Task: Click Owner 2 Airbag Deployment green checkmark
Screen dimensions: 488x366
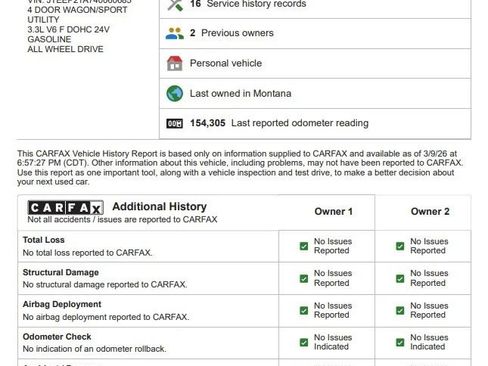Action: [400, 310]
